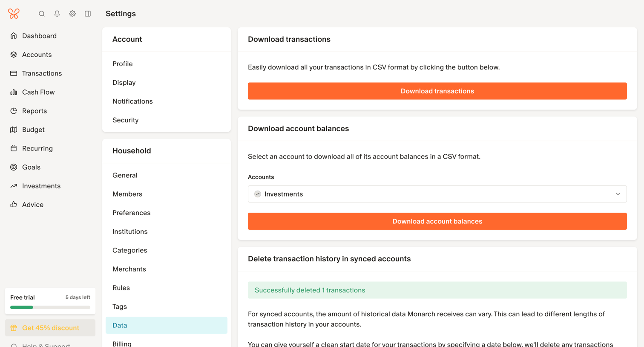Viewport: 644px width, 347px height.
Task: Click the Download account balances heading
Action: (298, 129)
